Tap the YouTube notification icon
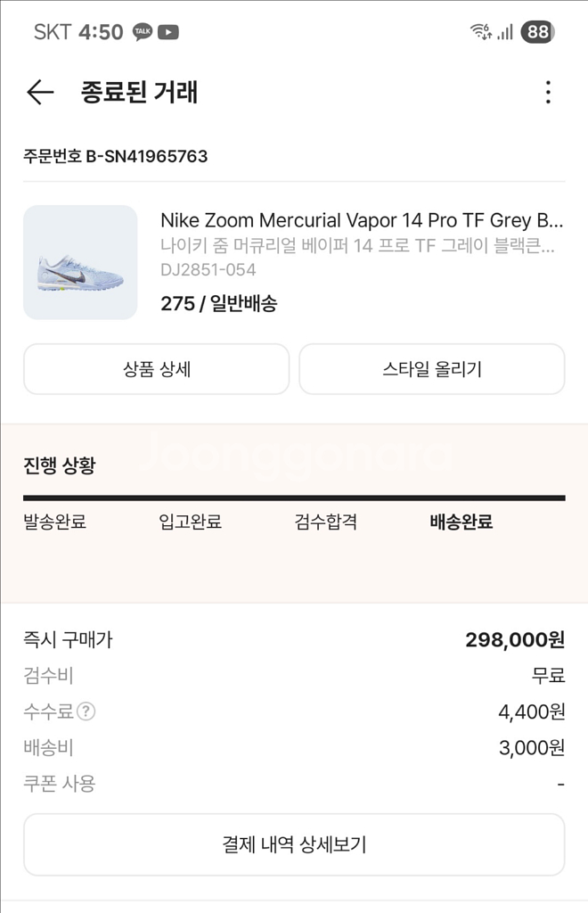Screen dimensions: 588x913 click(168, 32)
